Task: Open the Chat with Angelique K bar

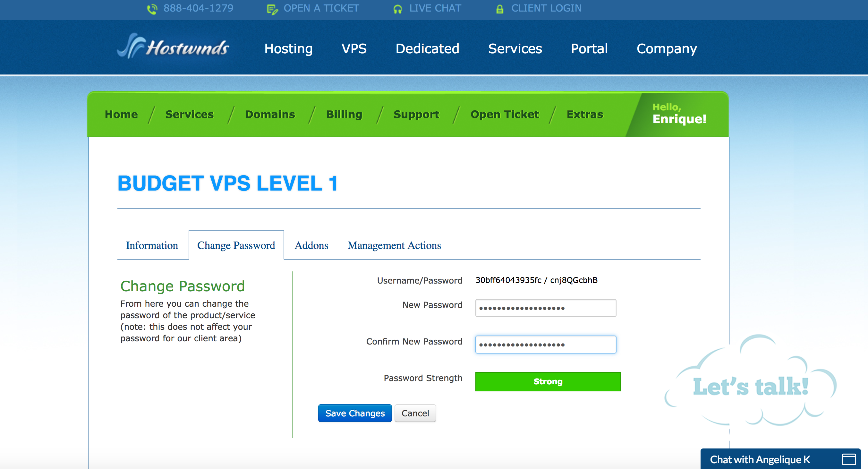Action: point(780,459)
